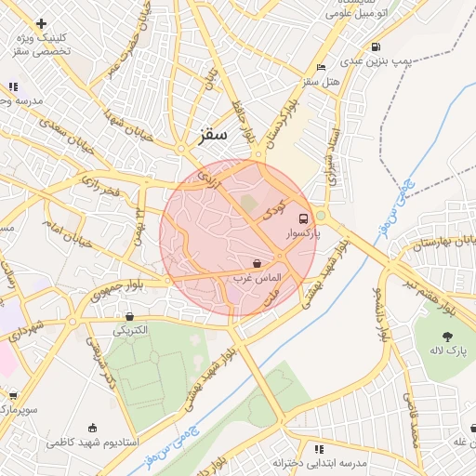This screenshot has height=476, width=476.
Task: Select the بلوار هفتم تیر street label
Action: pos(430,297)
